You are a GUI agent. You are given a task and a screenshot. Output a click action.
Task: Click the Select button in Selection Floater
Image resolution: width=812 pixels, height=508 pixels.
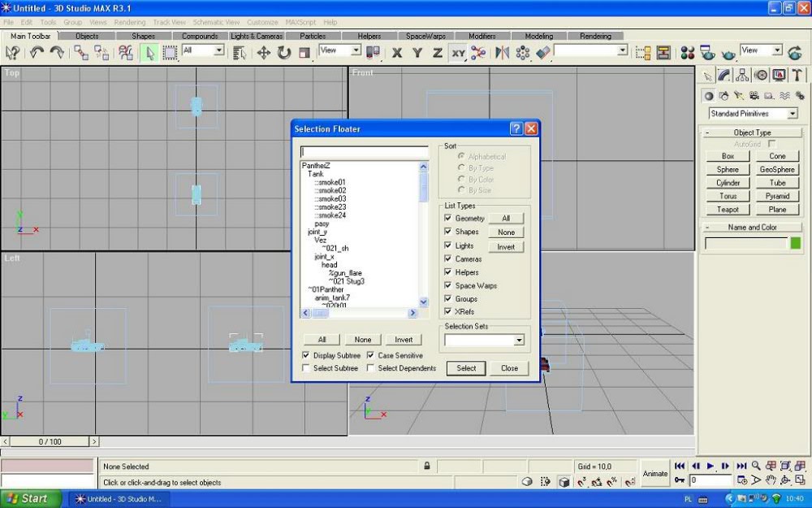[466, 368]
